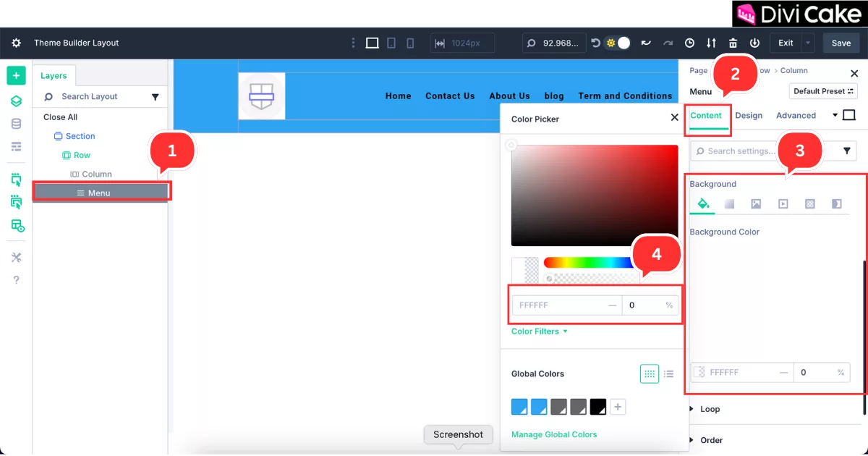868x456 pixels.
Task: Open the editing history clock icon
Action: [x=689, y=43]
